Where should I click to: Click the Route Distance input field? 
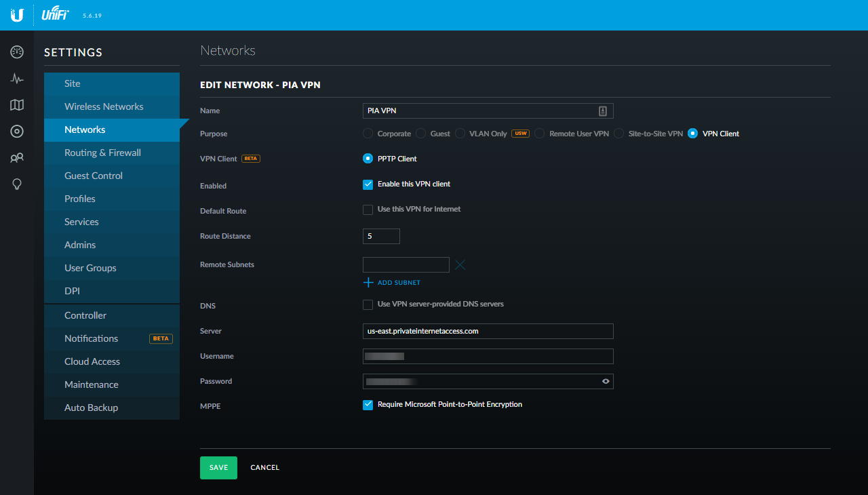(381, 236)
